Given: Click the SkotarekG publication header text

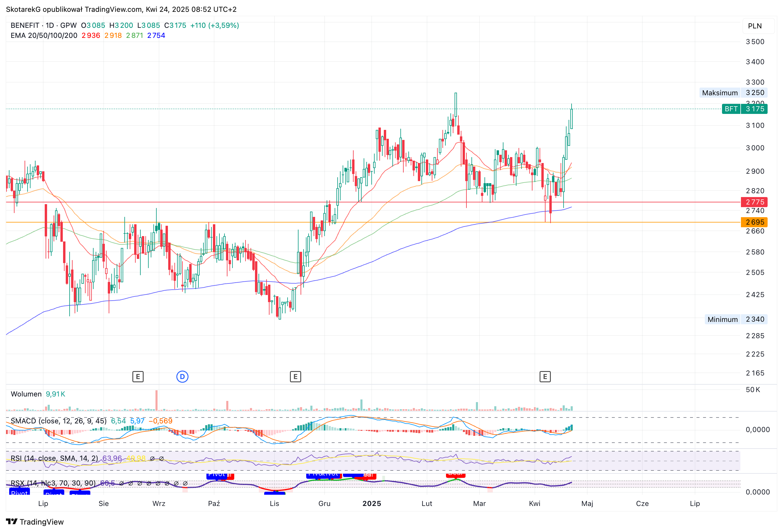Looking at the screenshot, I should click(121, 9).
